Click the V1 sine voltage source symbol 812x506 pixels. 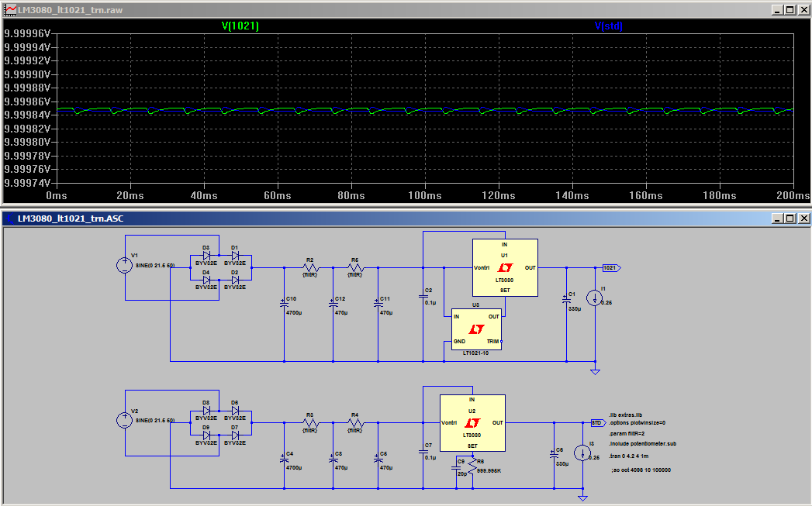pyautogui.click(x=125, y=266)
